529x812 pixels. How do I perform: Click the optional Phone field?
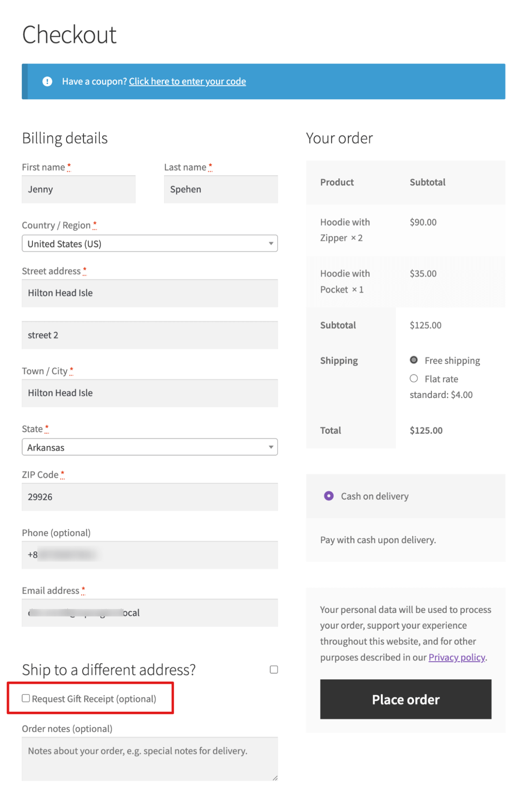[149, 554]
